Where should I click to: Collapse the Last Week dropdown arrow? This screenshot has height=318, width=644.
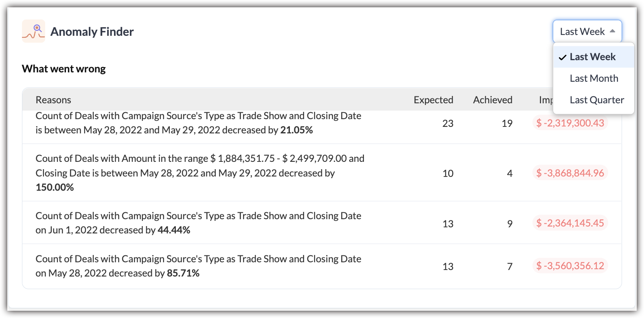pos(612,31)
